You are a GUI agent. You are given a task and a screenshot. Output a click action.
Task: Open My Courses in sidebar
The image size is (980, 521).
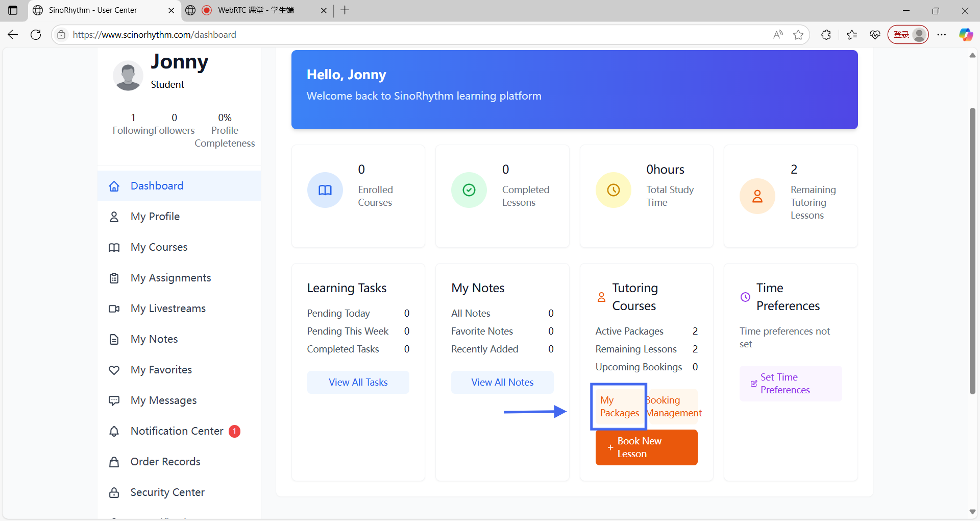179,247
